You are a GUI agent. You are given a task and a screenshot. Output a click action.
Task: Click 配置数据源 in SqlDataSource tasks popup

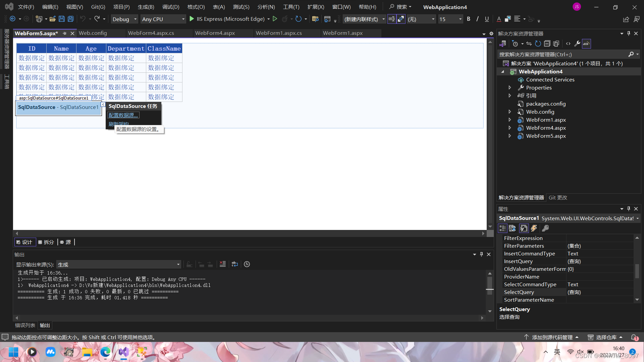click(x=123, y=115)
